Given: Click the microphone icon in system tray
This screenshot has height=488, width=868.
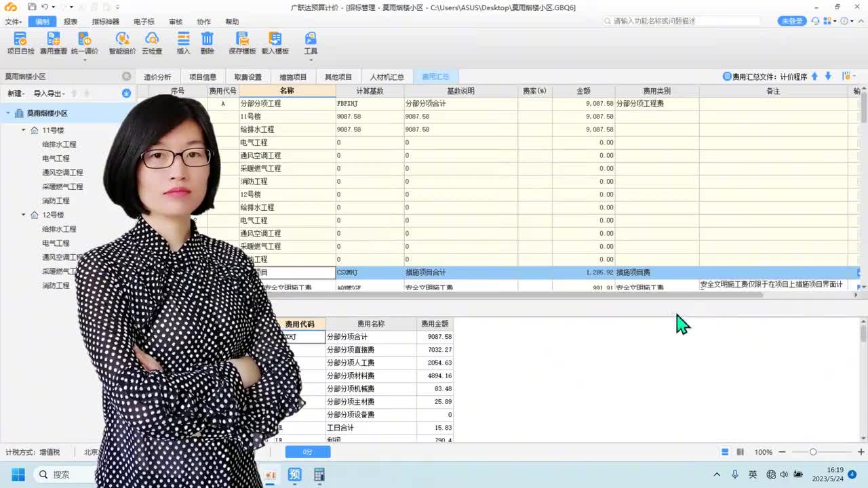Looking at the screenshot, I should pos(735,474).
